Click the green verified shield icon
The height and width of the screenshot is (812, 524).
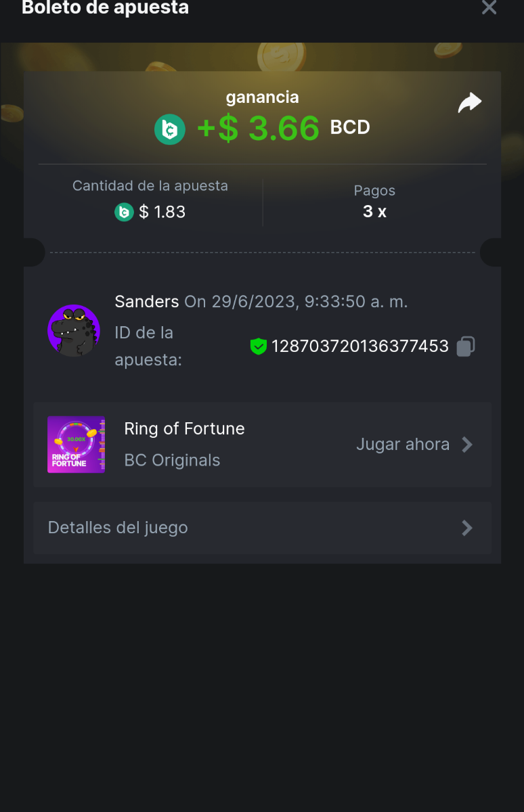point(258,346)
